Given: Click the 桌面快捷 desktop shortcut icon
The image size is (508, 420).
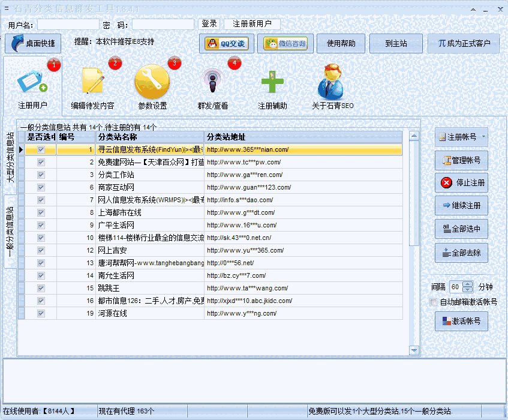Looking at the screenshot, I should 32,43.
